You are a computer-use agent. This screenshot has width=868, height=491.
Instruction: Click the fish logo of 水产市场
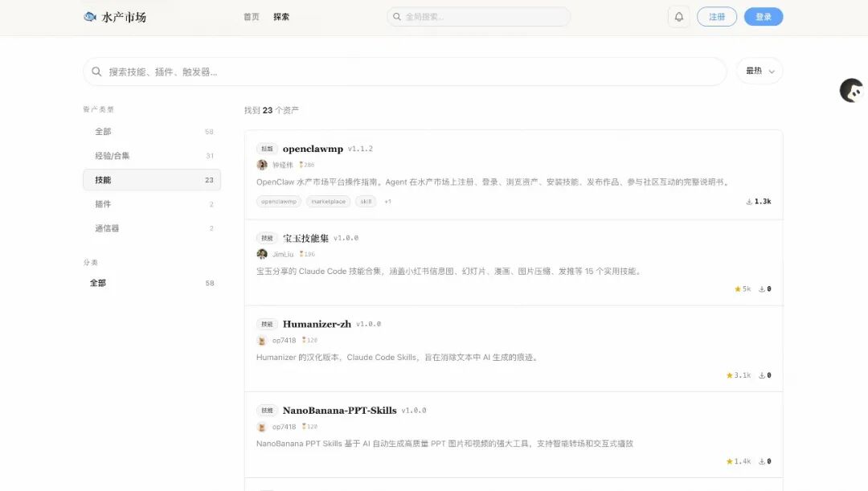[x=89, y=16]
